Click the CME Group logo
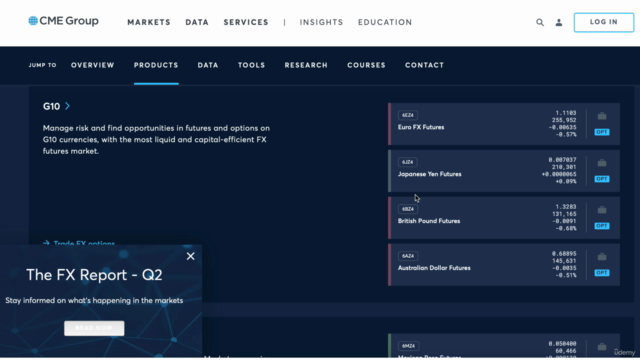Image resolution: width=640 pixels, height=360 pixels. 63,21
